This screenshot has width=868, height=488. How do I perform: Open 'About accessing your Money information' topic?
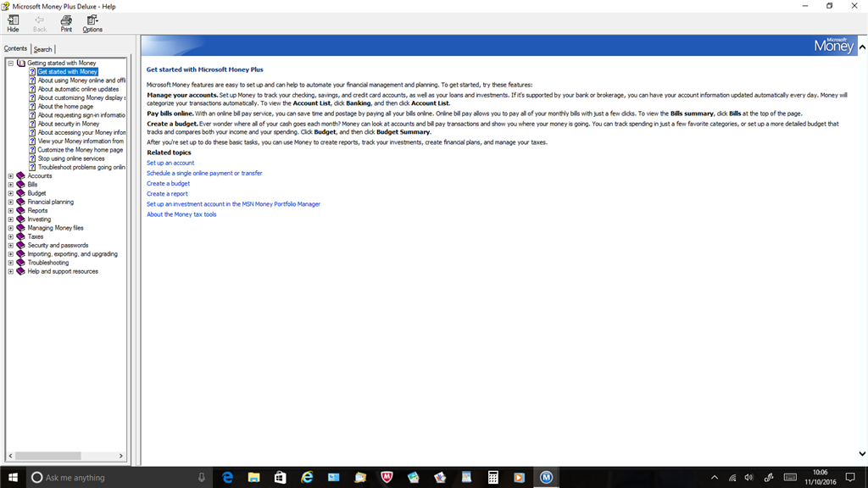pyautogui.click(x=81, y=132)
